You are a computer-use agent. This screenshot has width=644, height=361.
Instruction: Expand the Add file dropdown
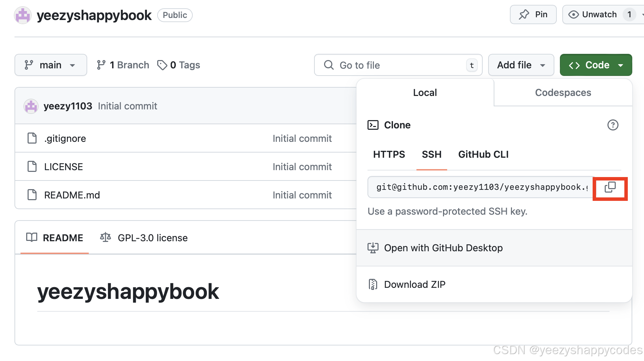pyautogui.click(x=521, y=65)
